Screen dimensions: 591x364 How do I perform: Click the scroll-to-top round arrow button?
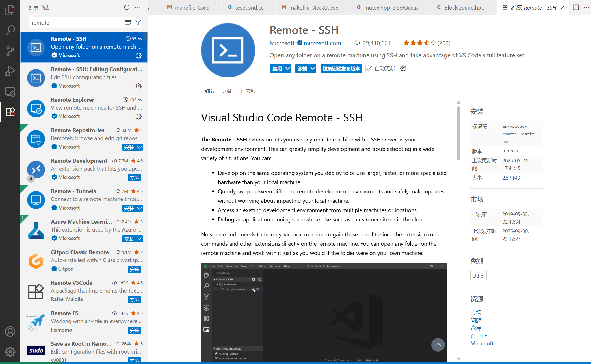(x=438, y=345)
